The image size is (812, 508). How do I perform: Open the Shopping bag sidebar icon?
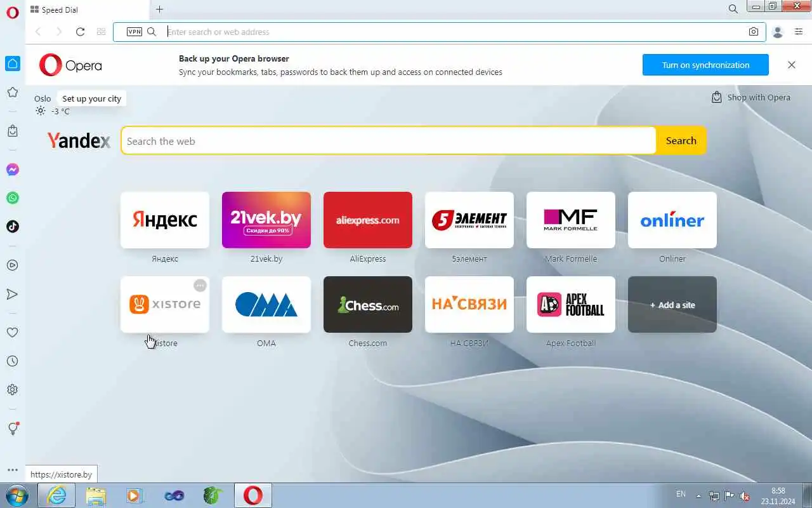click(13, 131)
